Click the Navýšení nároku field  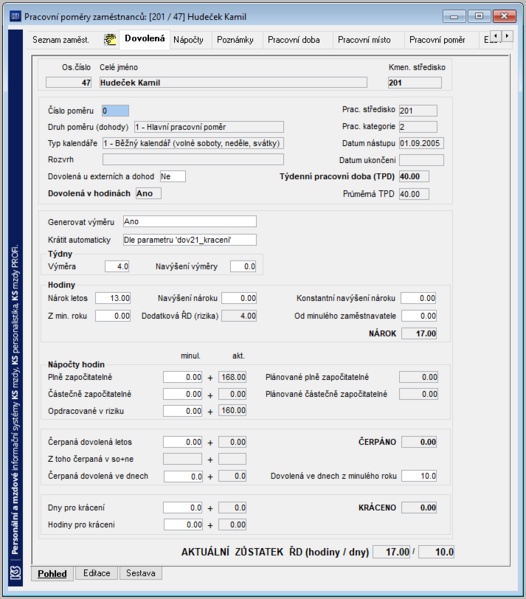(239, 298)
